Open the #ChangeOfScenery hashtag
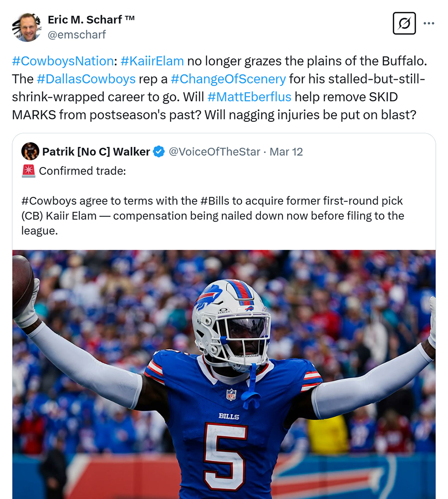 pyautogui.click(x=228, y=79)
